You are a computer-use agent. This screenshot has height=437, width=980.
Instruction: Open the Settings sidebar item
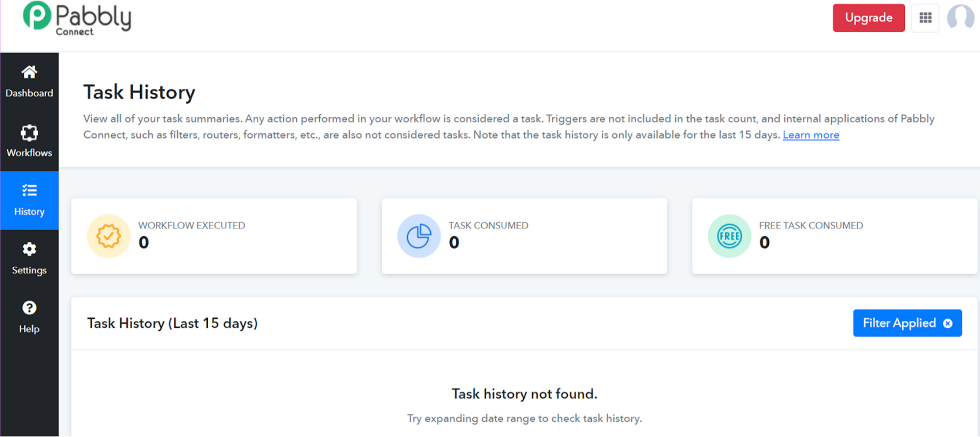pos(29,259)
